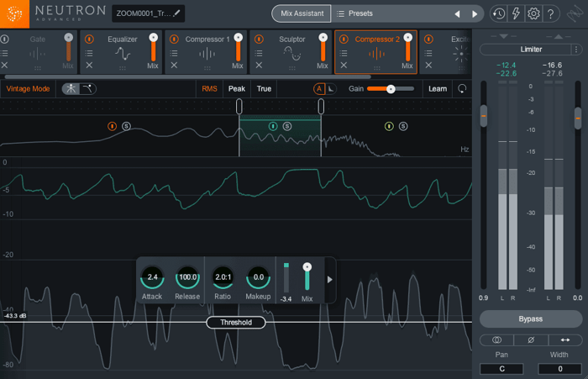The width and height of the screenshot is (588, 379).
Task: Remove the Compressor 2 module
Action: click(x=344, y=66)
